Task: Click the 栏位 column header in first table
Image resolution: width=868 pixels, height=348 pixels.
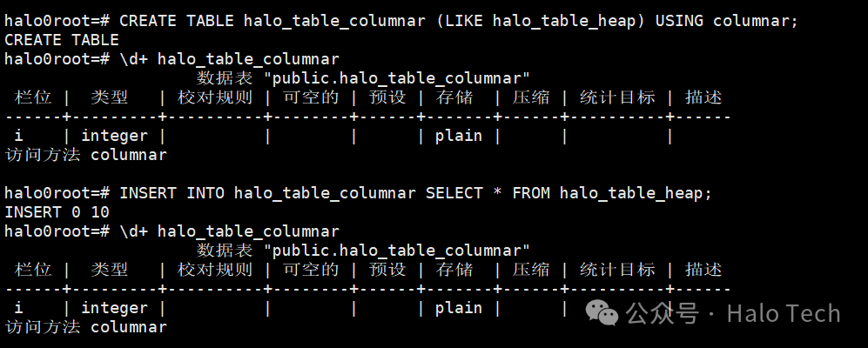Action: (33, 97)
